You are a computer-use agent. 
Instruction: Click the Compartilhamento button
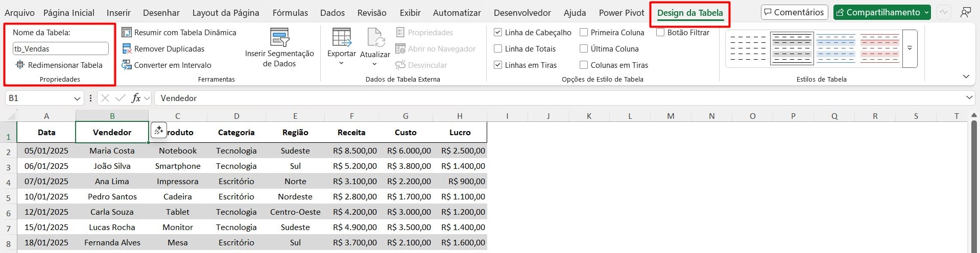881,12
